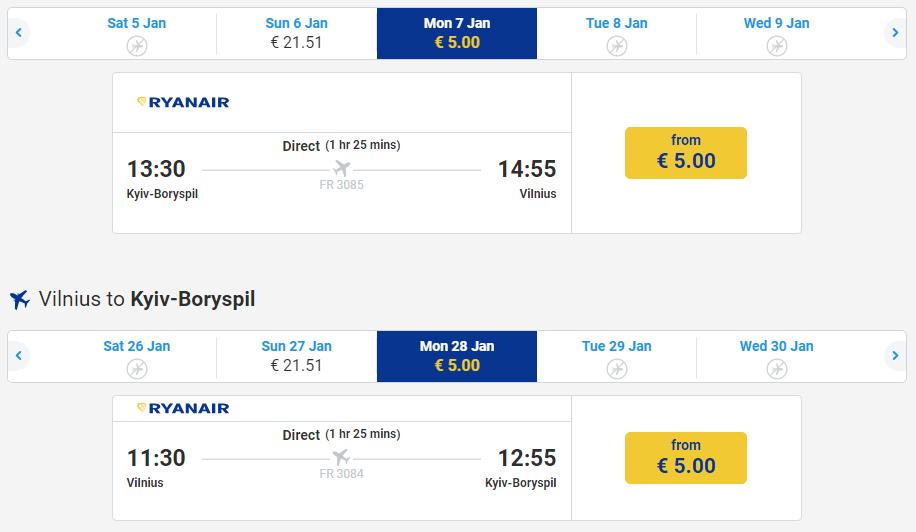Click the Ryanair logo on outbound flight

coord(183,102)
